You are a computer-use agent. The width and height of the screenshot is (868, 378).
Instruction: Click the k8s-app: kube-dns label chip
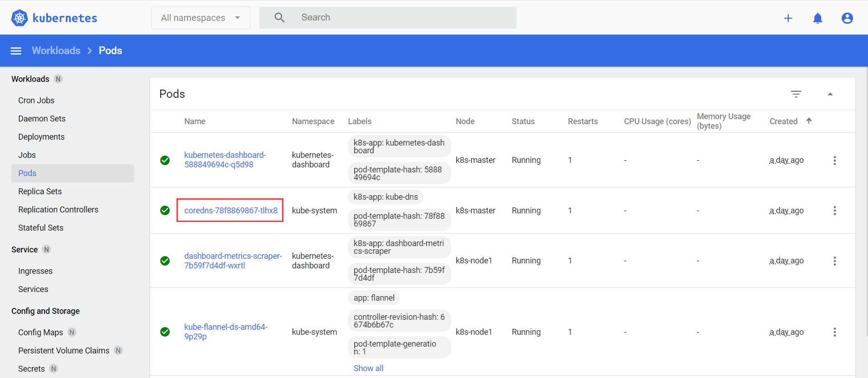(x=386, y=197)
